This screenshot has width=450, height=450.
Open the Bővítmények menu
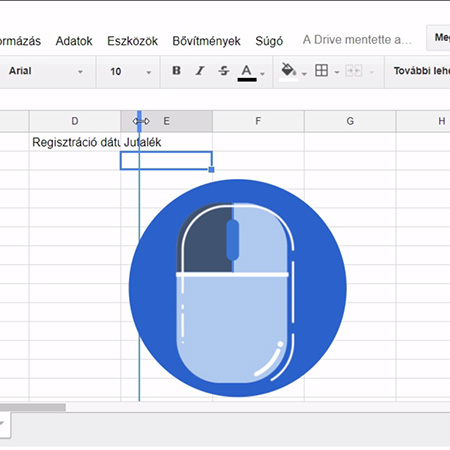(x=206, y=41)
